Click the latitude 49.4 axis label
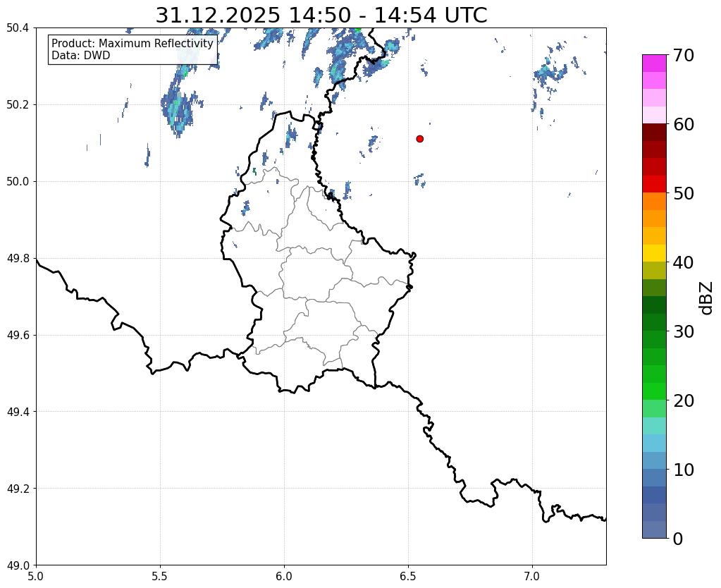Screen dimensions: 721x588 [18, 412]
